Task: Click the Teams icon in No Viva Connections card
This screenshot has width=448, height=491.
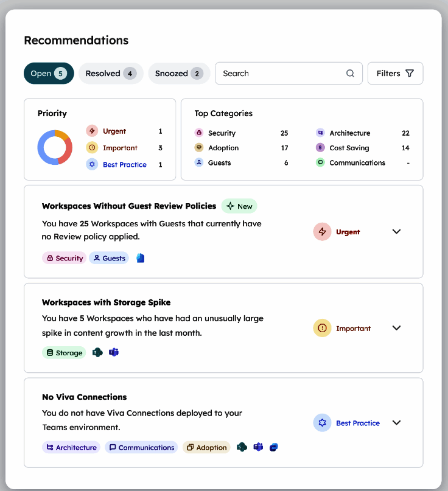Action: pyautogui.click(x=258, y=447)
